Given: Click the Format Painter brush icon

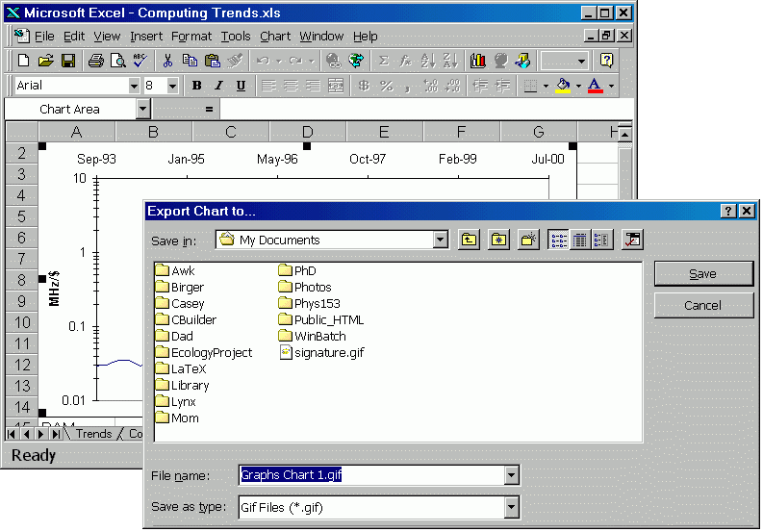Looking at the screenshot, I should 235,61.
